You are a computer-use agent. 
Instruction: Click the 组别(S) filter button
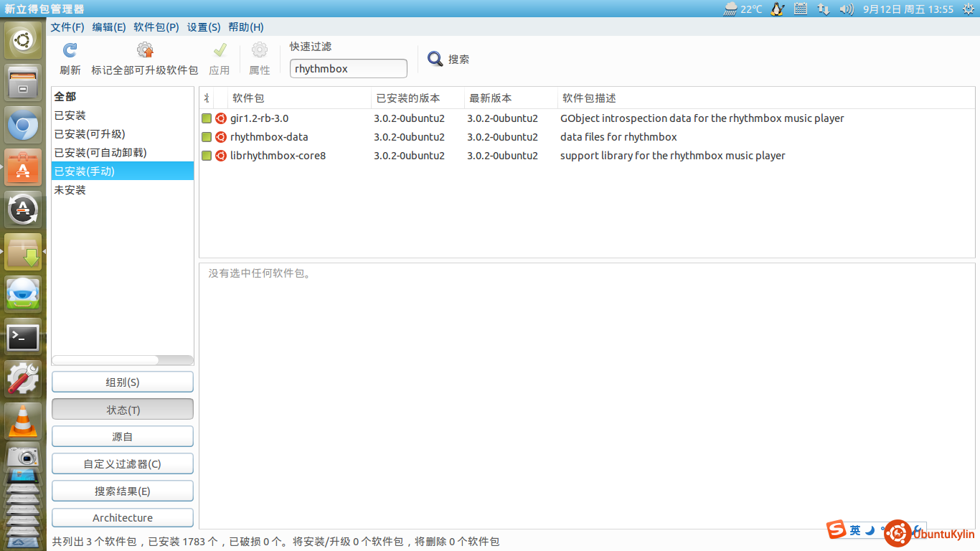tap(123, 382)
